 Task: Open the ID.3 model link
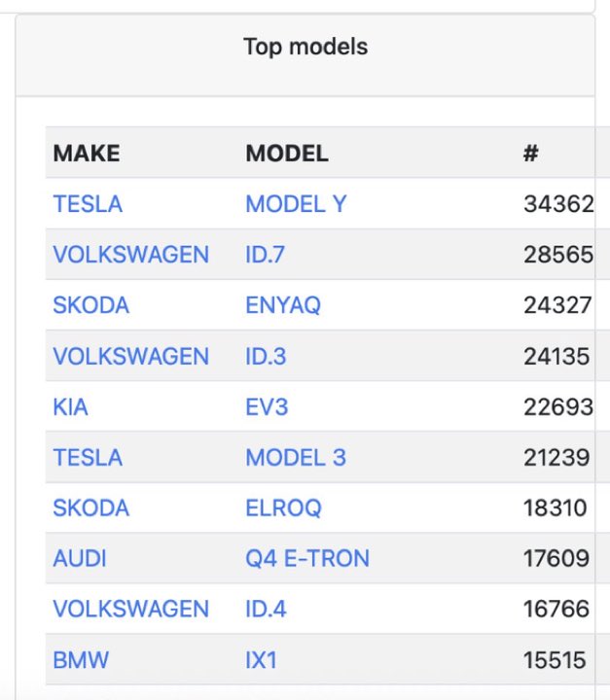point(266,356)
